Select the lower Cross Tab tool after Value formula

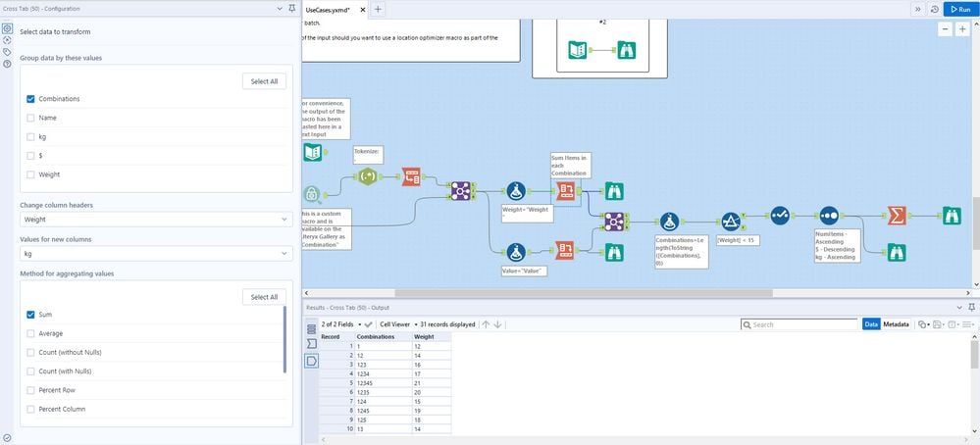pos(565,251)
